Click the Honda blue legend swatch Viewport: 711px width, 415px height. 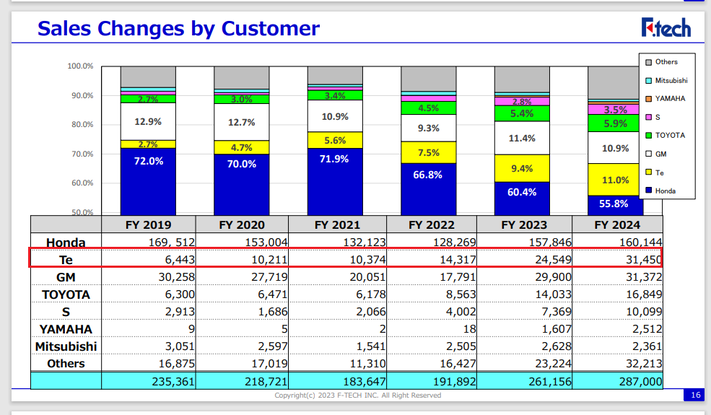click(648, 190)
